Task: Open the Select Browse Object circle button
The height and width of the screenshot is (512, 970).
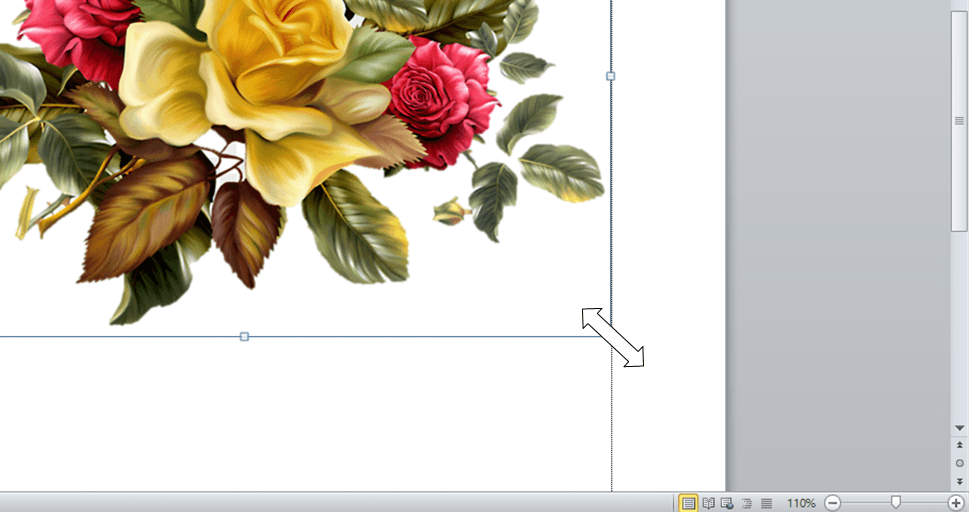Action: [960, 463]
